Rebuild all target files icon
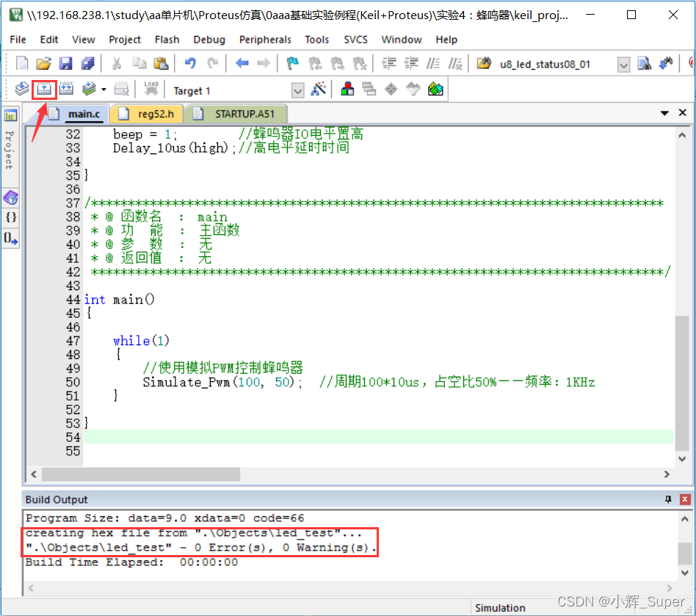This screenshot has width=696, height=616. [x=66, y=89]
